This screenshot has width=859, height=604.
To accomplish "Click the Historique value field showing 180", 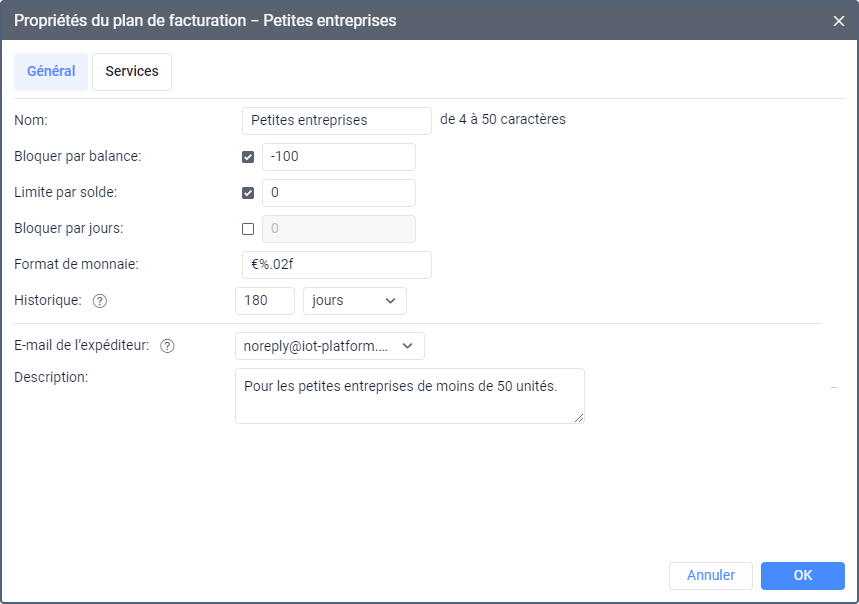I will (265, 301).
